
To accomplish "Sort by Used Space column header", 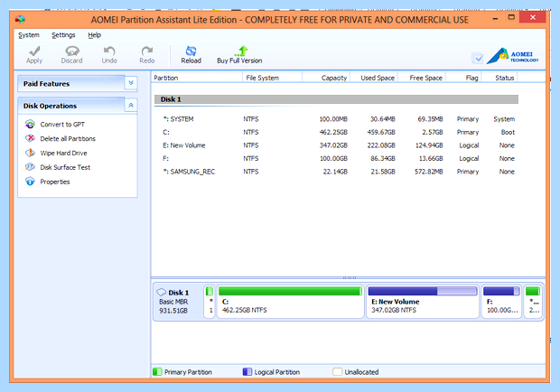I will tap(374, 78).
